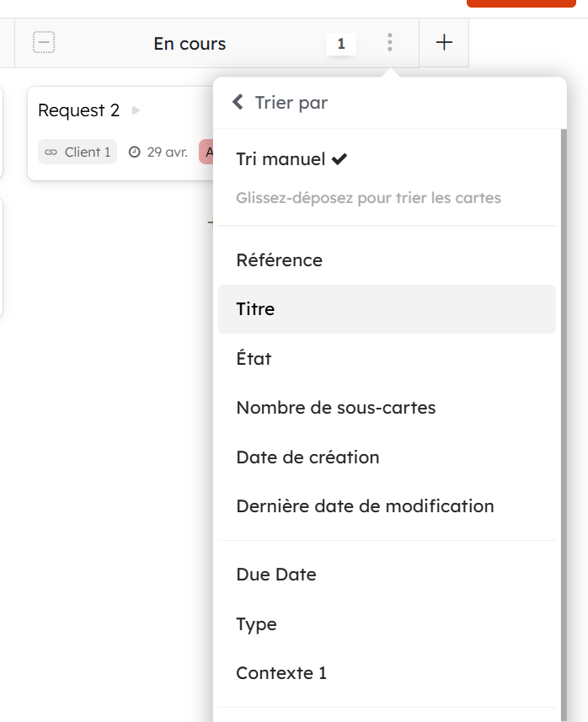This screenshot has height=722, width=588.
Task: Add a new column with plus icon
Action: tap(444, 42)
